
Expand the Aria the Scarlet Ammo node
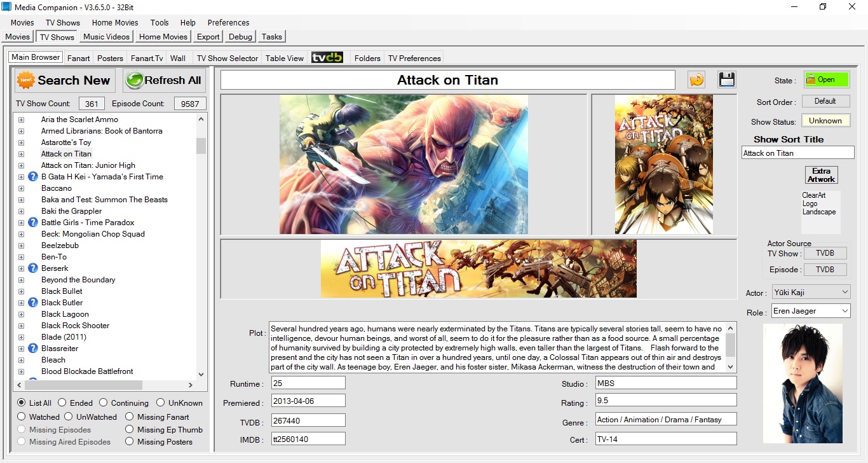[21, 120]
